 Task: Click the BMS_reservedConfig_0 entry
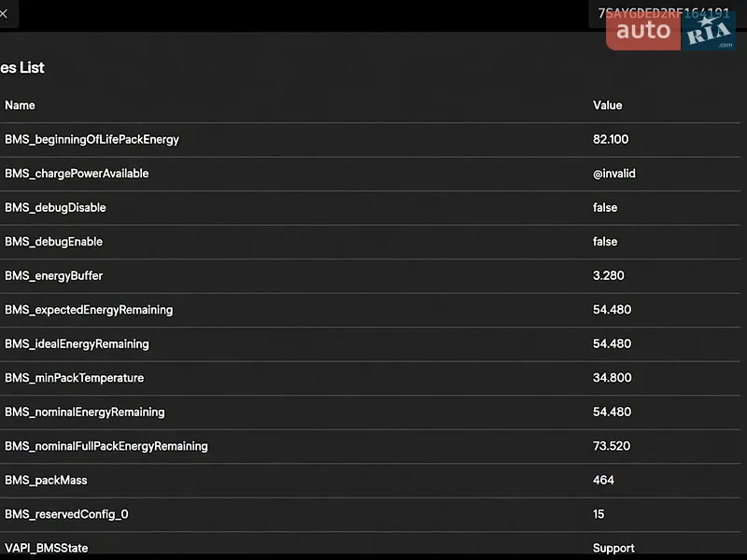(370, 515)
